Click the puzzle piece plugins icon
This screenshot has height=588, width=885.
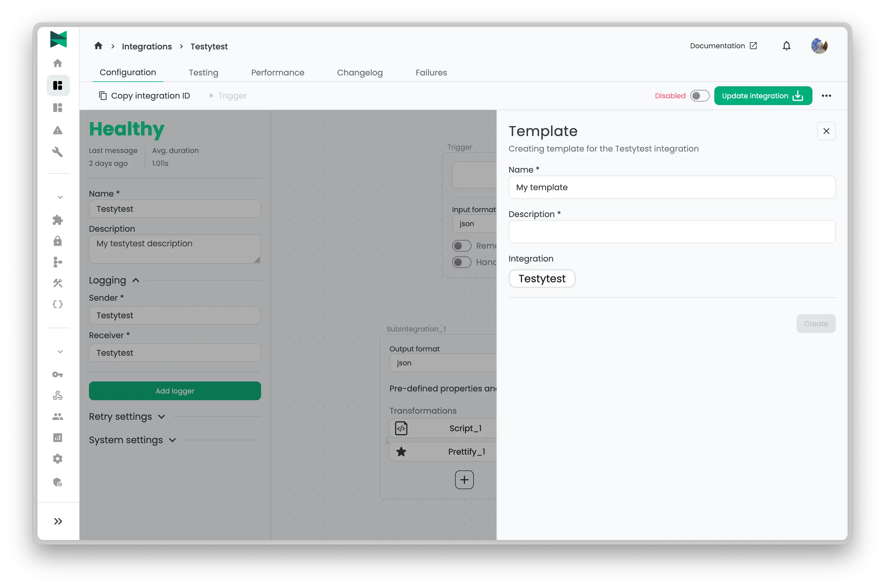point(58,220)
